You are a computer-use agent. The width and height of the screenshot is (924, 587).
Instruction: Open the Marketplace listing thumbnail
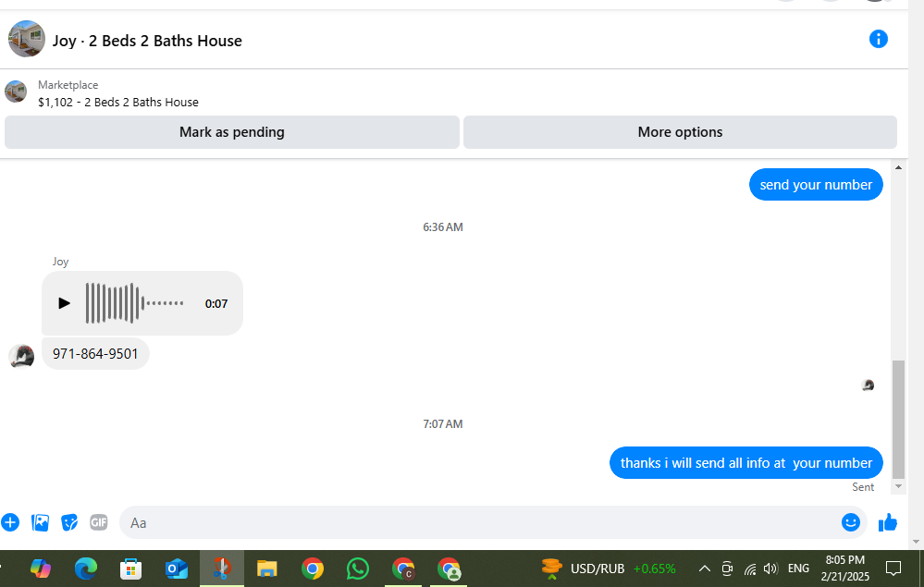click(x=16, y=92)
